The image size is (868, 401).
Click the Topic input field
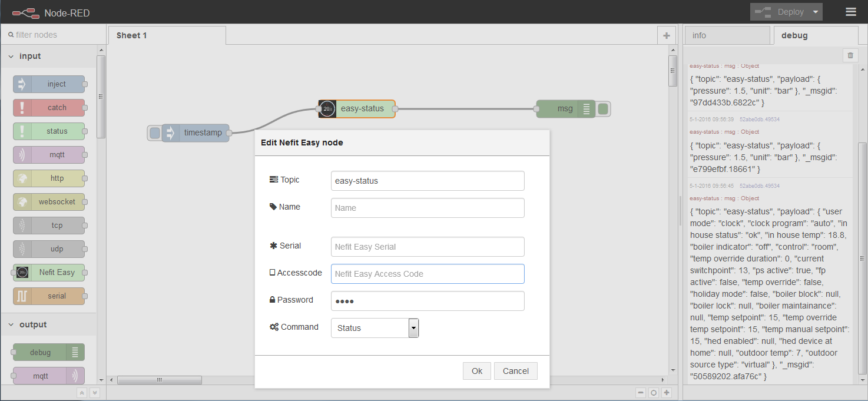pos(428,181)
